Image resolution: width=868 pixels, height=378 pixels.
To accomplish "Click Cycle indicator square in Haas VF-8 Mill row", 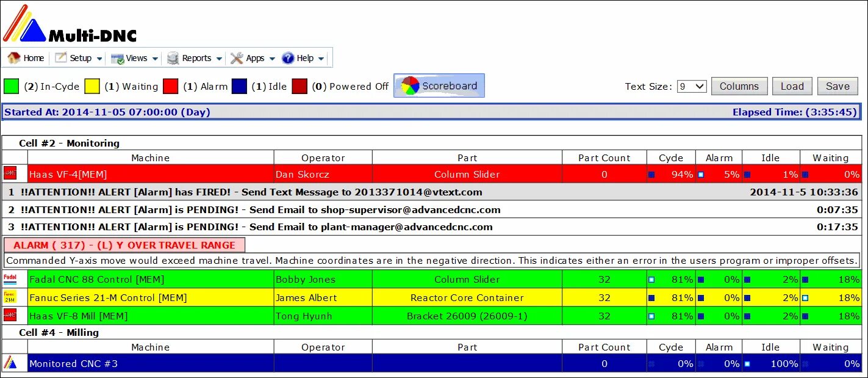I will (x=651, y=316).
